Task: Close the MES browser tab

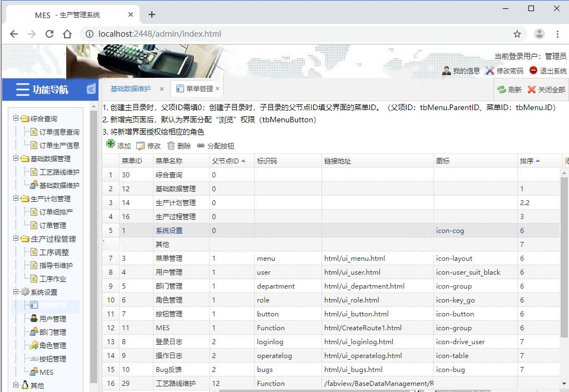Action: [131, 14]
